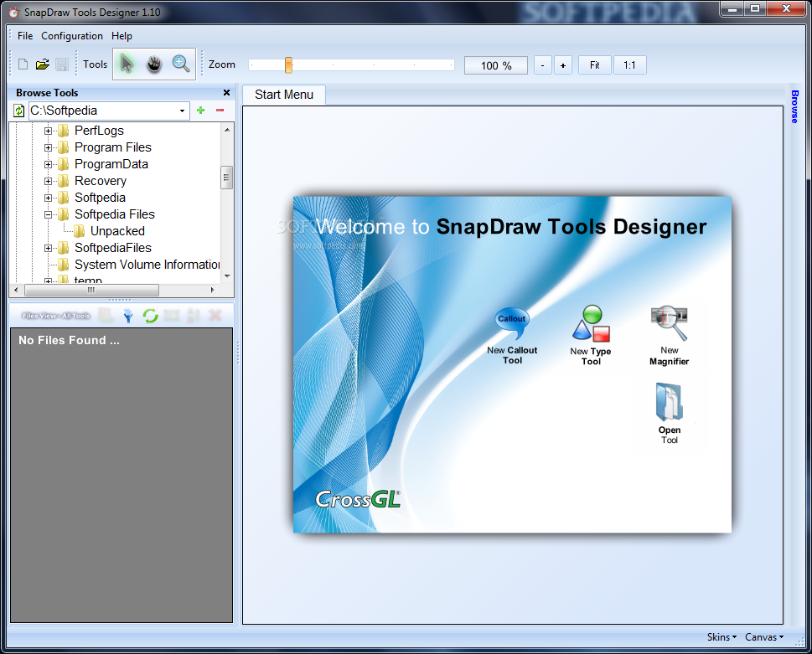The image size is (812, 654).
Task: Switch to the Start Menu tab
Action: (x=284, y=95)
